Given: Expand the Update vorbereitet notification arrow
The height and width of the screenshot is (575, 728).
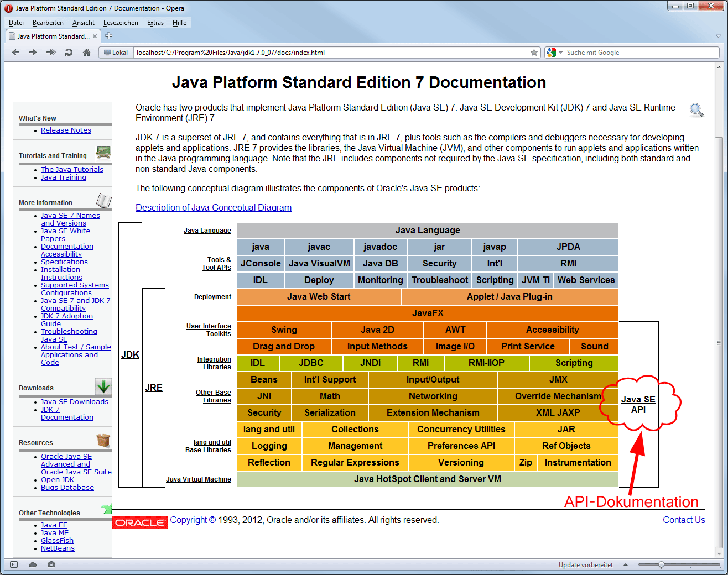Looking at the screenshot, I should coord(626,564).
